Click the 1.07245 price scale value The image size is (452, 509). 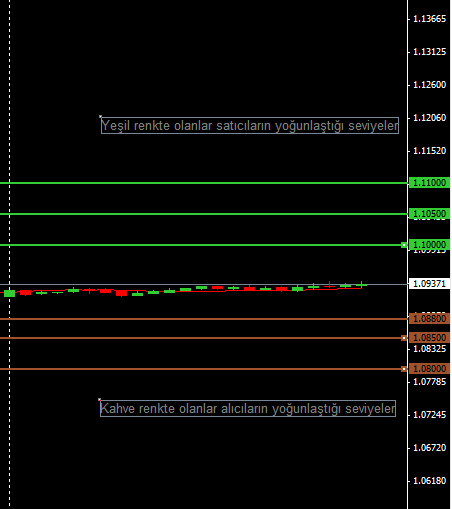coord(429,415)
